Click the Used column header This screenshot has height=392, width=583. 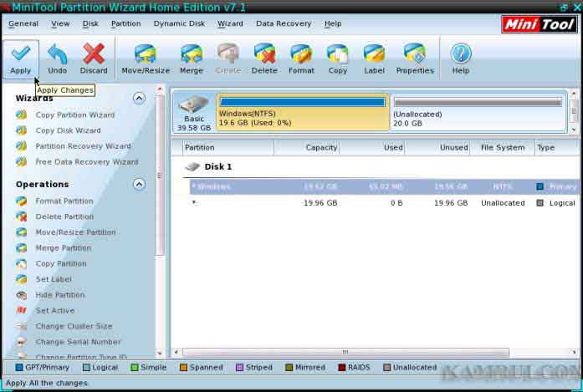[x=372, y=147]
